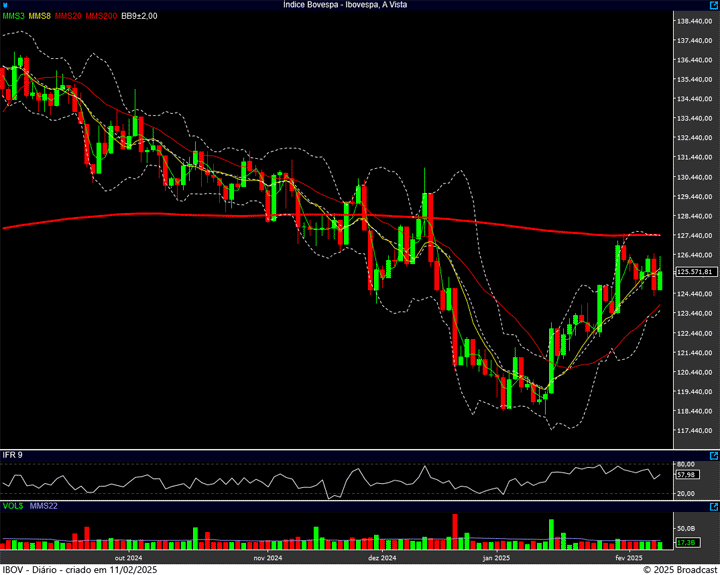Screen dimensions: 720x575
Task: Click the 117.440,00 price axis label
Action: click(x=695, y=431)
